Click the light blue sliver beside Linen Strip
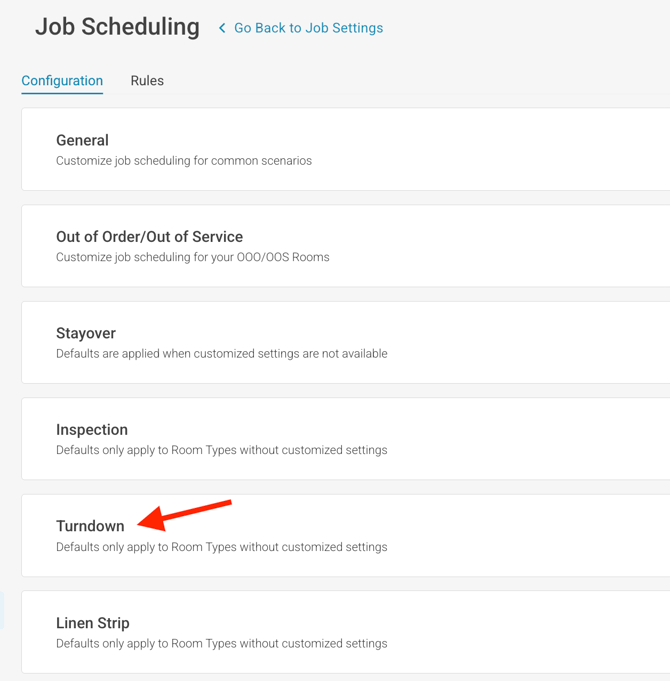Screen dimensions: 670x681 coord(2,612)
